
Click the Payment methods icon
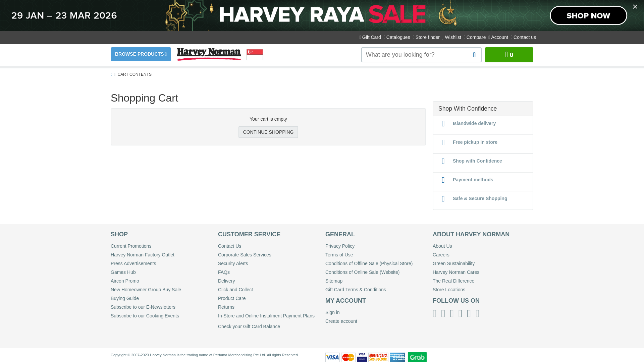click(443, 180)
